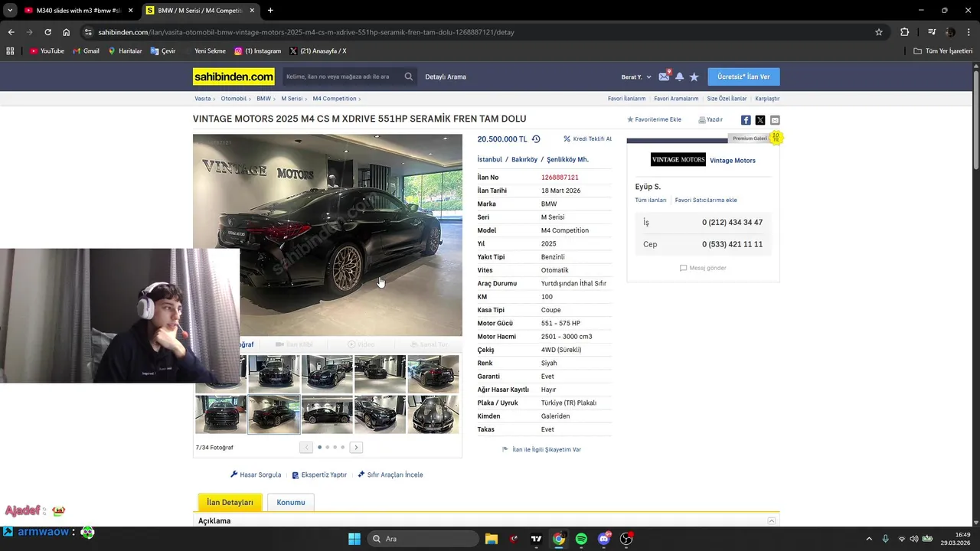The height and width of the screenshot is (551, 980).
Task: Show hidden system tray icons
Action: point(869,539)
